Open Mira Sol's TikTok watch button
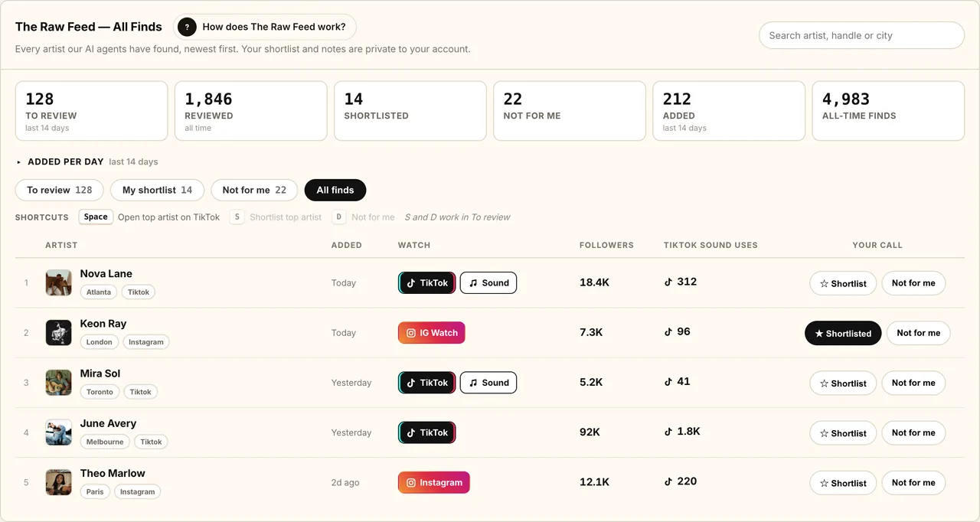Viewport: 980px width, 522px height. coord(427,383)
